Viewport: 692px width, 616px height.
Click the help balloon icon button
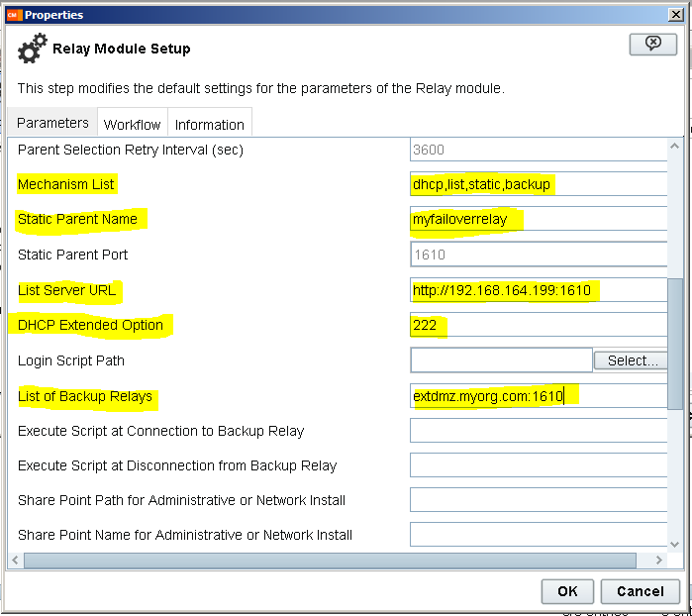(x=652, y=45)
